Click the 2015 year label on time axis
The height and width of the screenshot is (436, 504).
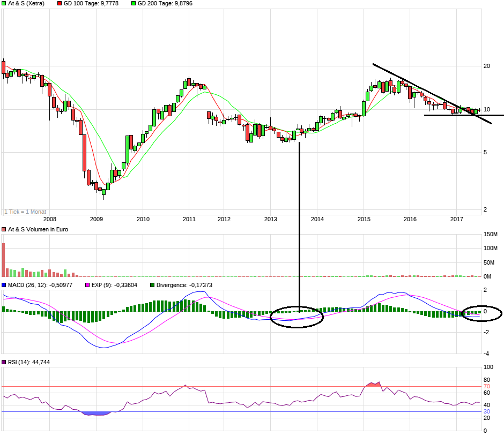(x=364, y=219)
